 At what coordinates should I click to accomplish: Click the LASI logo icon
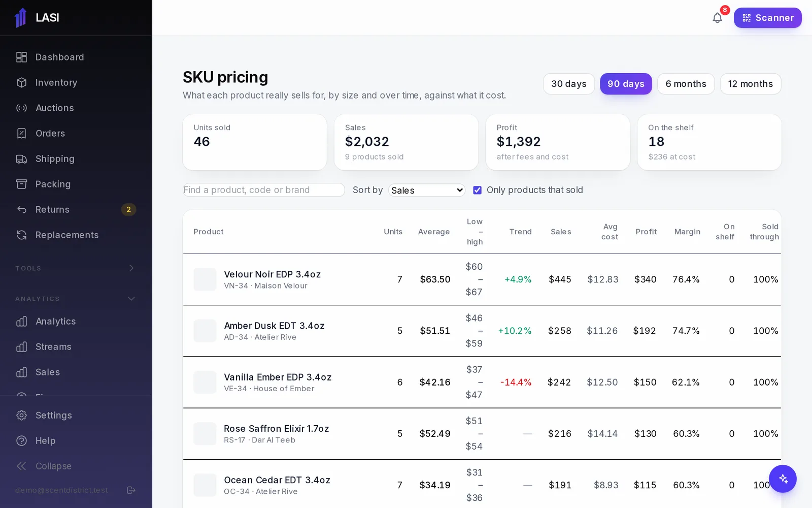click(x=21, y=18)
